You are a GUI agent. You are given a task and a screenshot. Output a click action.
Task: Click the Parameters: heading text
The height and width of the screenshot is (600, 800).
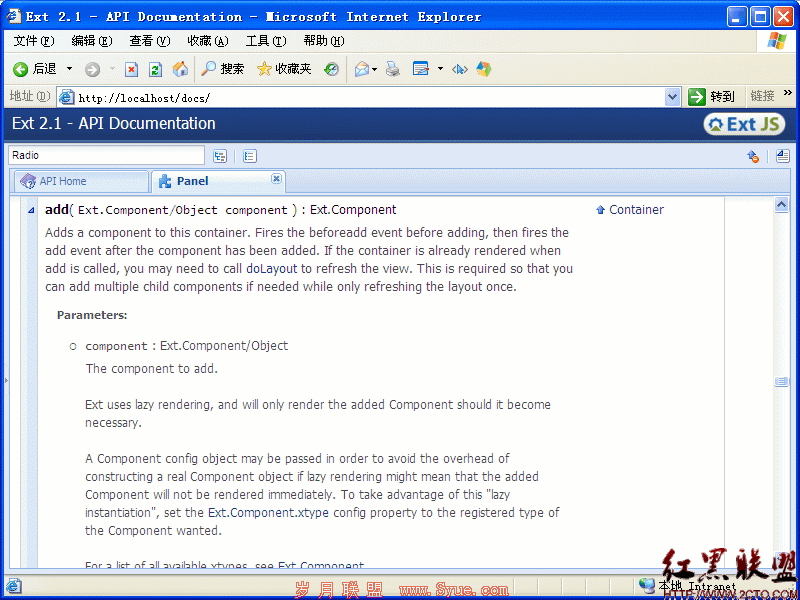pyautogui.click(x=92, y=315)
